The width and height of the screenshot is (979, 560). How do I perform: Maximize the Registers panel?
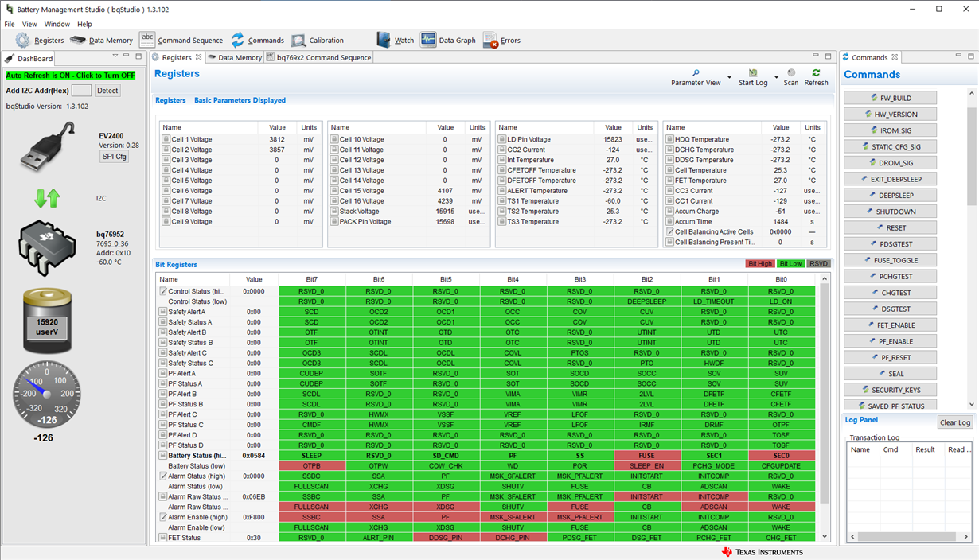[828, 56]
